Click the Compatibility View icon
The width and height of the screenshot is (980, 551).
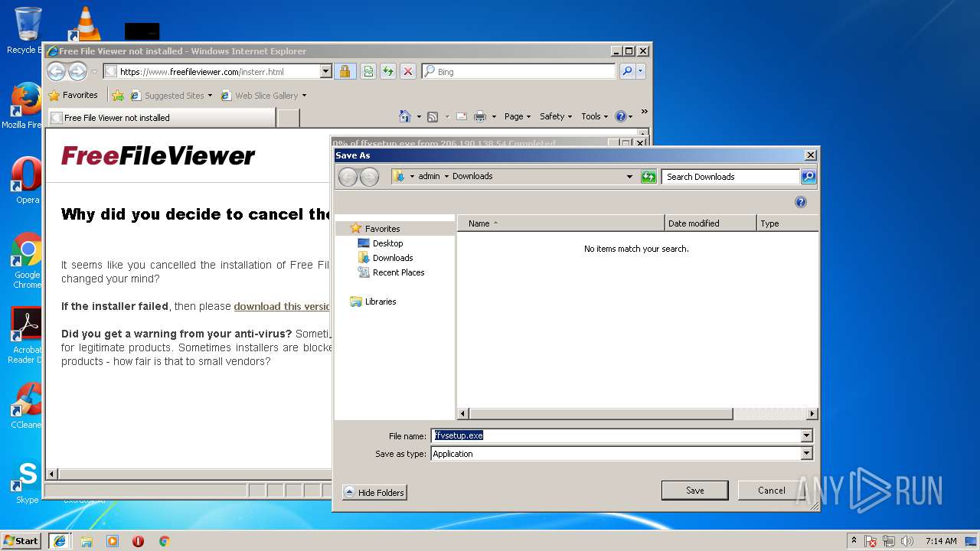click(x=368, y=71)
